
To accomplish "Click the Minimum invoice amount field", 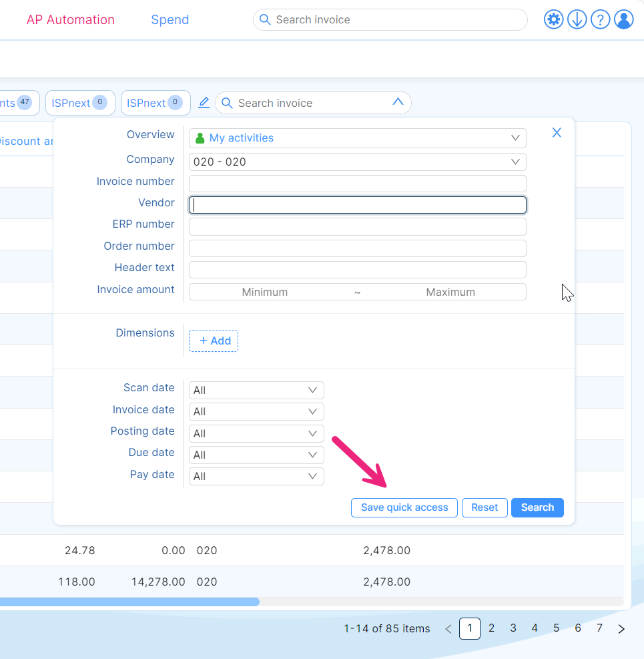I will [x=265, y=292].
